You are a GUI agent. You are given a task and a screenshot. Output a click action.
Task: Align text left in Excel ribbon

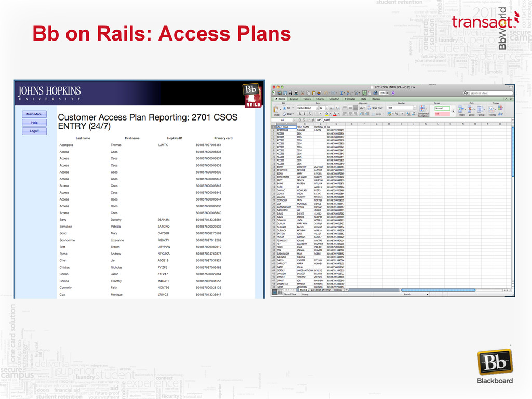pos(345,114)
